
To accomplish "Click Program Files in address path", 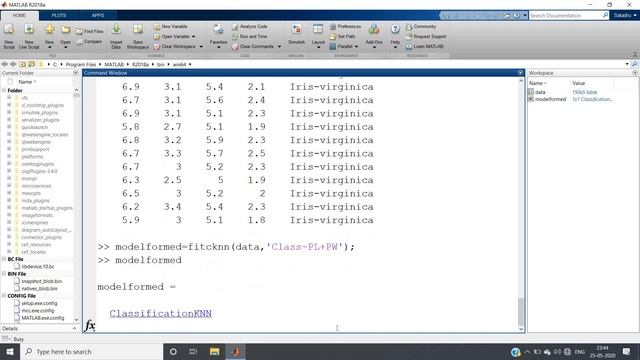I will pos(81,64).
